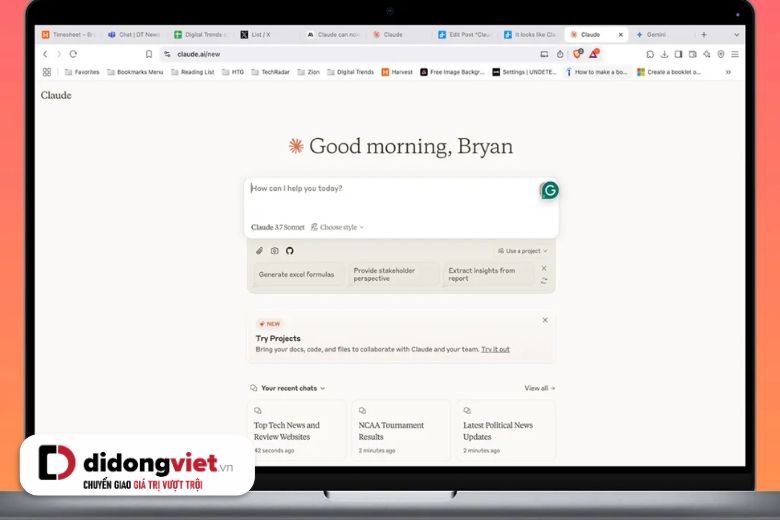Open Digital Trends bookmark folder

click(350, 72)
